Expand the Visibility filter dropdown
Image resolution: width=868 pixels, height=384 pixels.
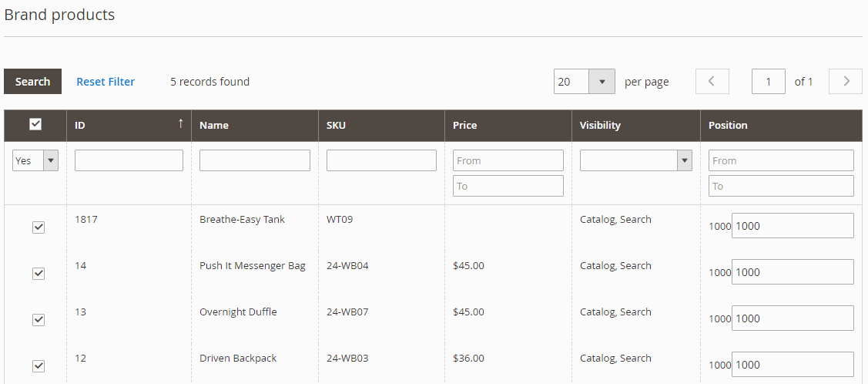(x=636, y=160)
